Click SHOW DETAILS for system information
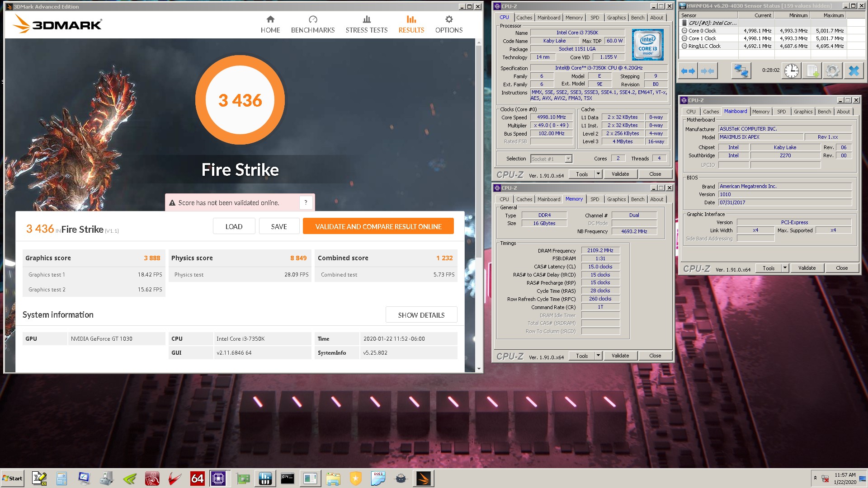 coord(421,315)
